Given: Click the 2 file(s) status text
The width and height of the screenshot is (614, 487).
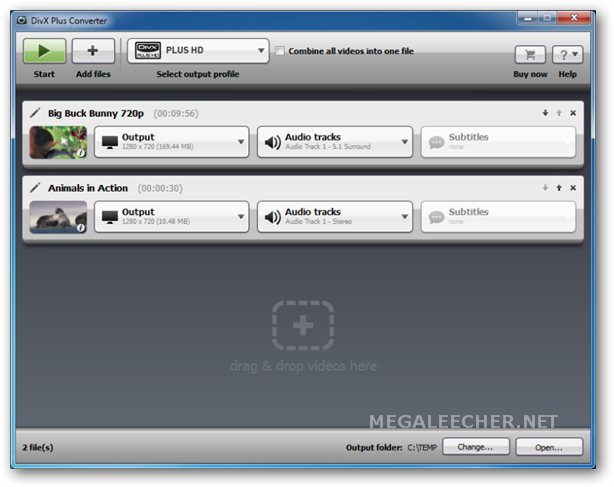Looking at the screenshot, I should pos(38,447).
